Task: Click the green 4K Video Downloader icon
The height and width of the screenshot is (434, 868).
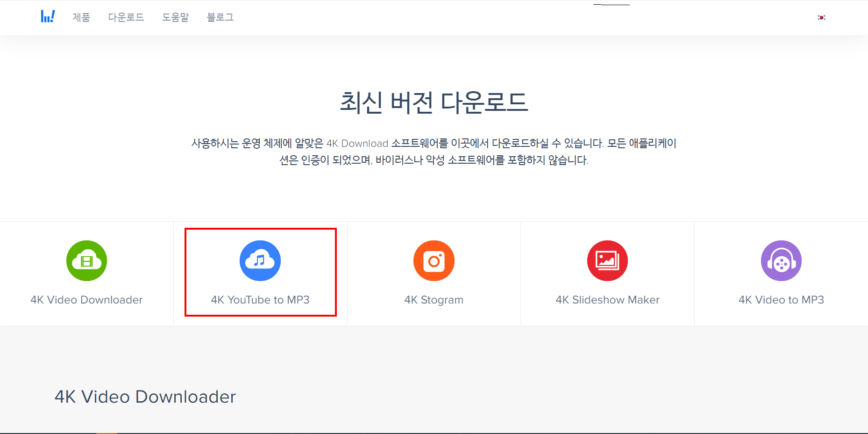Action: point(86,260)
